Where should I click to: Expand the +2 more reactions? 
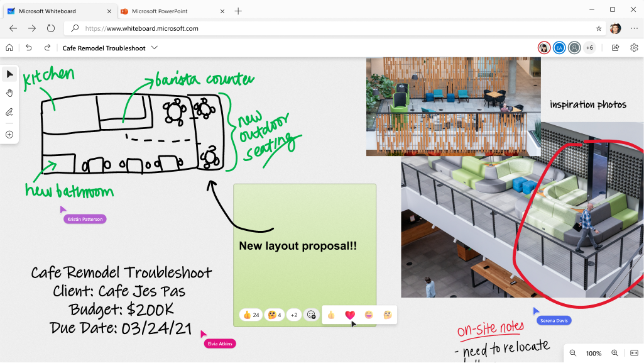[294, 315]
